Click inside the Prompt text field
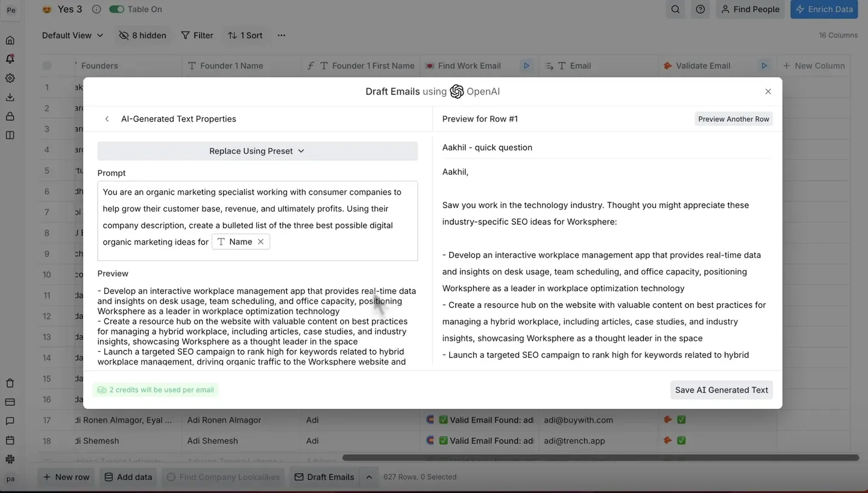Viewport: 868px width, 493px height. pyautogui.click(x=257, y=217)
